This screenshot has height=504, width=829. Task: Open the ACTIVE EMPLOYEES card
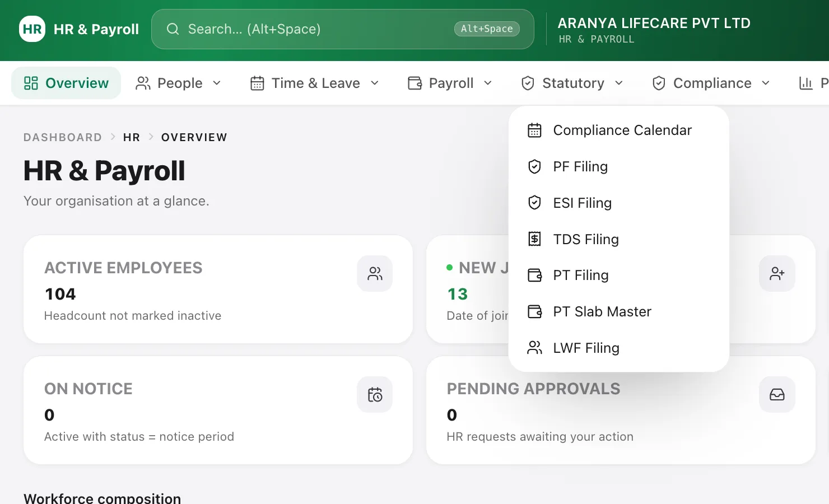(x=218, y=289)
